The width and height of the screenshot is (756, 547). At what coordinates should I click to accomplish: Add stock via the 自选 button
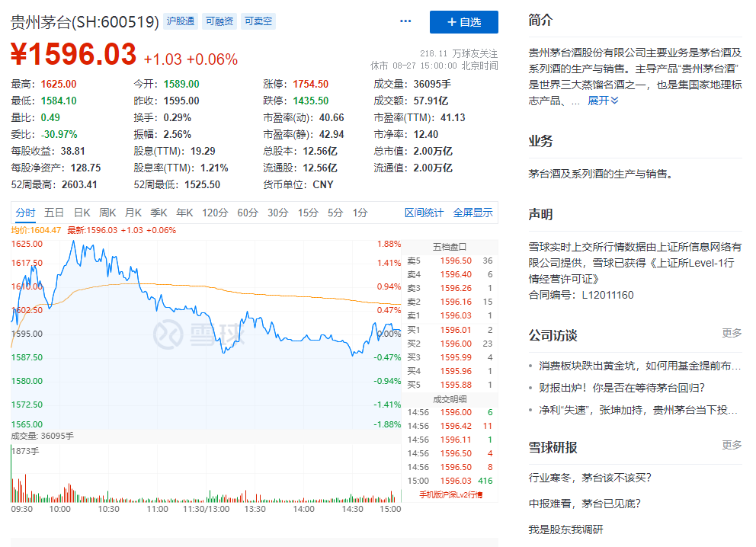point(464,22)
